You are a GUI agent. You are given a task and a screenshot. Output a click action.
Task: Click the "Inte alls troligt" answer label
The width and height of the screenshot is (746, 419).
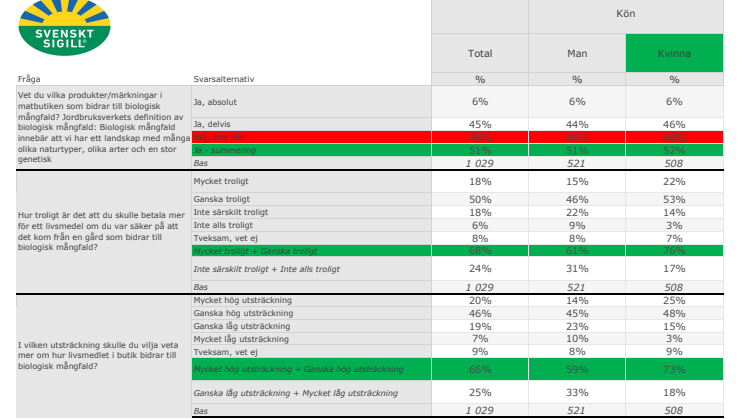(x=225, y=226)
